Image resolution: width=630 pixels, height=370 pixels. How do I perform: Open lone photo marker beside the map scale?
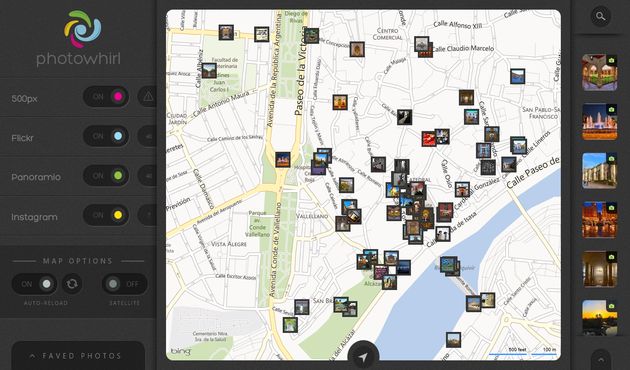453,339
